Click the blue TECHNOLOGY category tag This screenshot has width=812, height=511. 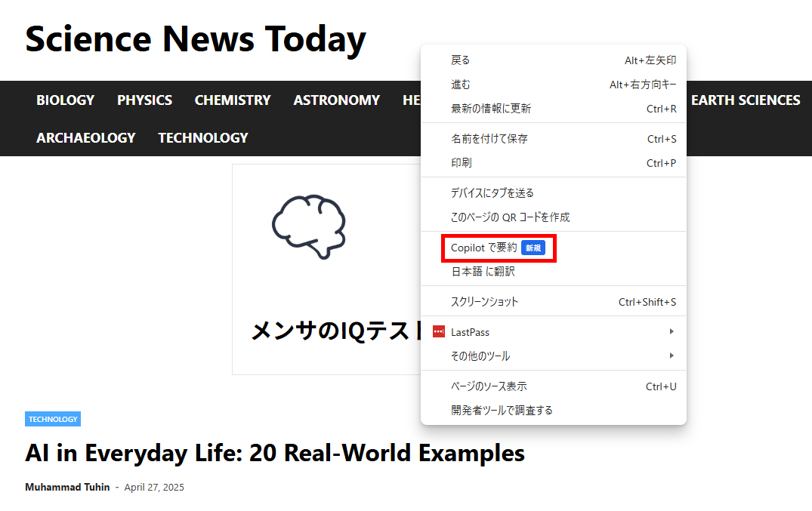(53, 419)
